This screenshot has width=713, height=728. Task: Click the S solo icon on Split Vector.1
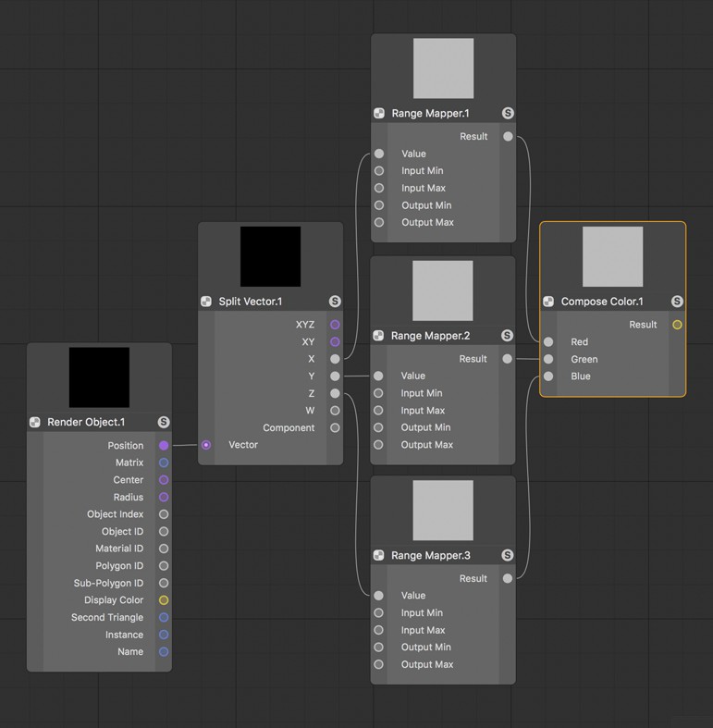[x=335, y=302]
